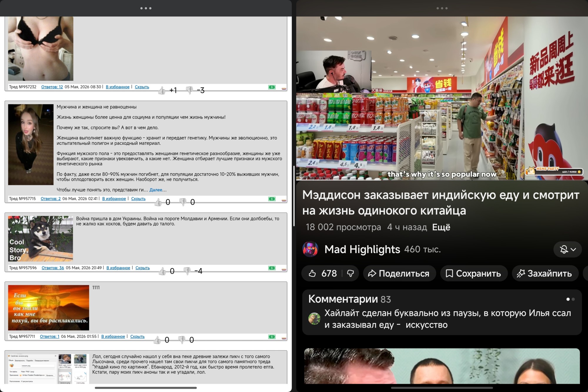
Task: Like the YouTube video with 678 likes
Action: (322, 273)
